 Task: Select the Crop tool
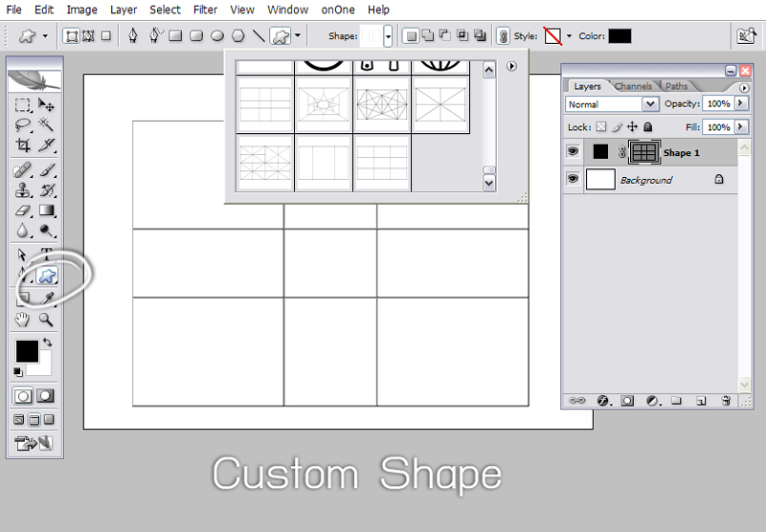(x=22, y=144)
